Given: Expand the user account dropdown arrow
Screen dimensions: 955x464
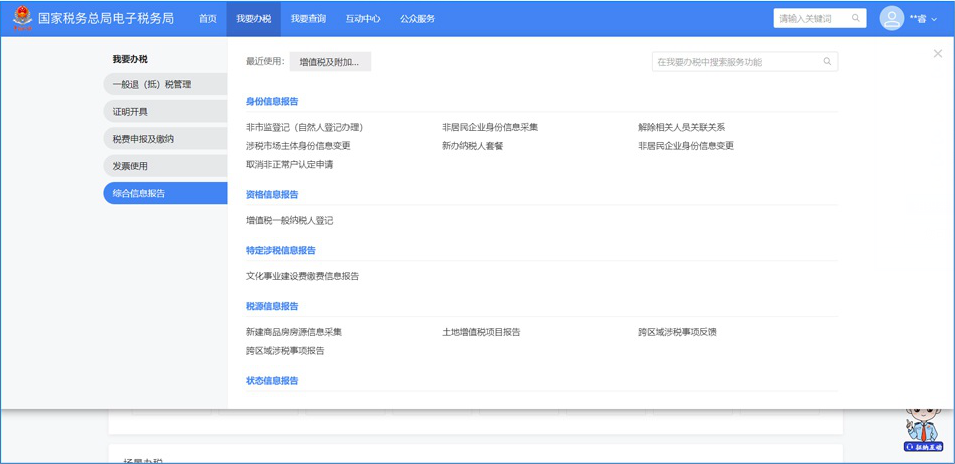Looking at the screenshot, I should tap(934, 19).
